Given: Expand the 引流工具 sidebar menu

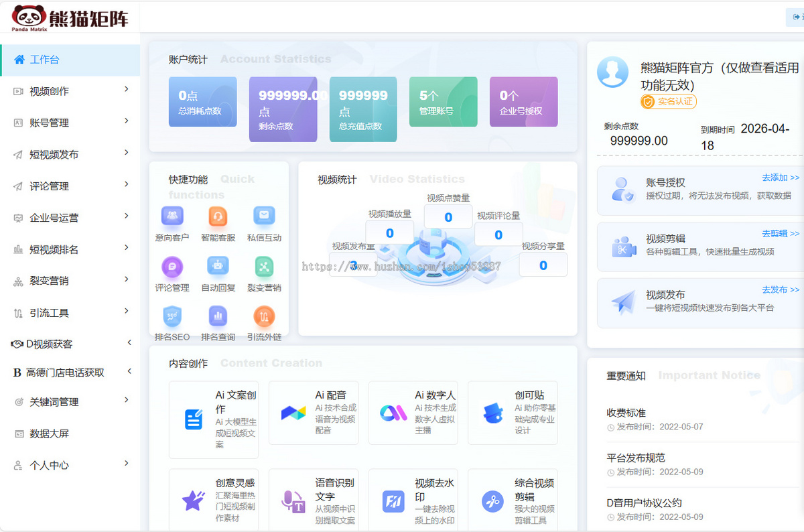Looking at the screenshot, I should [x=70, y=312].
